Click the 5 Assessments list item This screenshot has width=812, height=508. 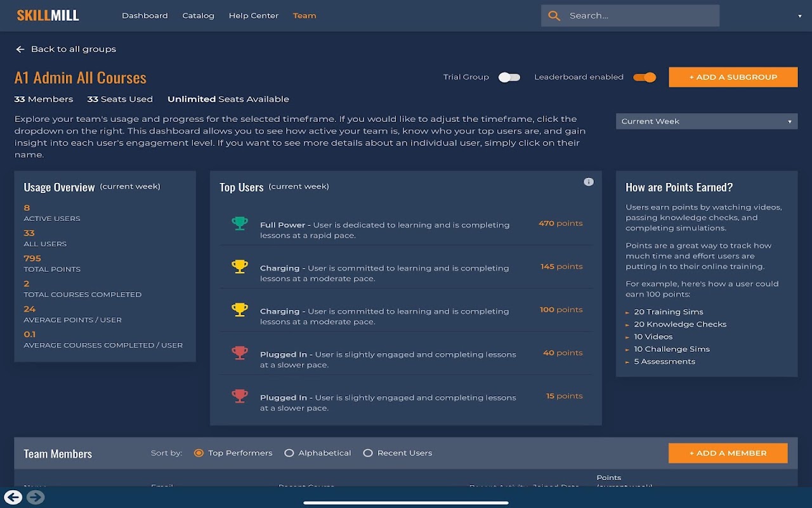tap(665, 361)
